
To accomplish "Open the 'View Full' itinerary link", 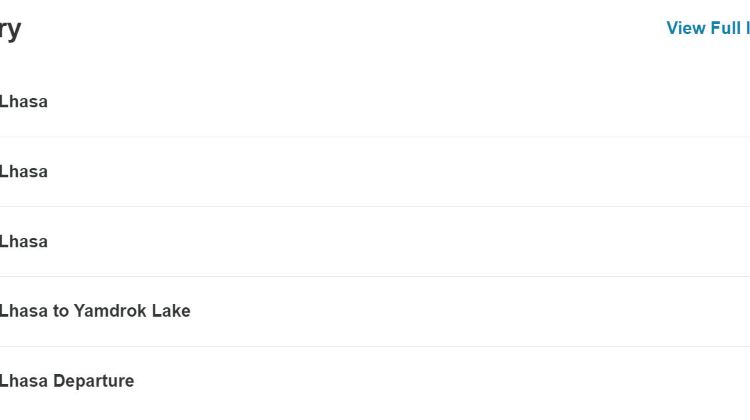I will point(708,28).
